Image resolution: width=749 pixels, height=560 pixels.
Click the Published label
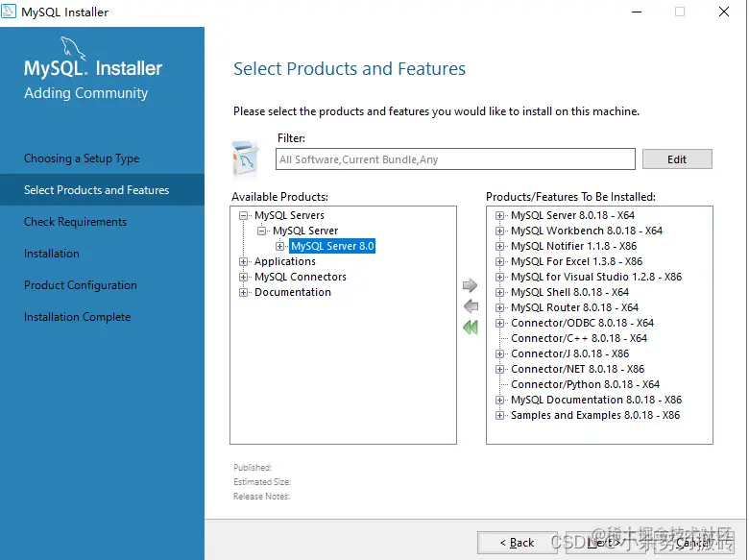pyautogui.click(x=253, y=467)
